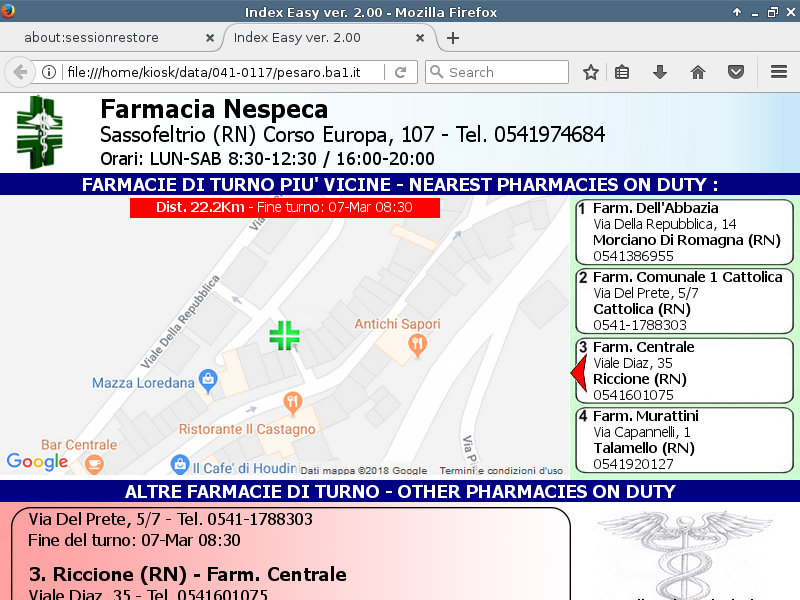Image resolution: width=800 pixels, height=600 pixels.
Task: Select pharmacy 2 Farm. Comunale 1 Cattolica
Action: tap(684, 300)
